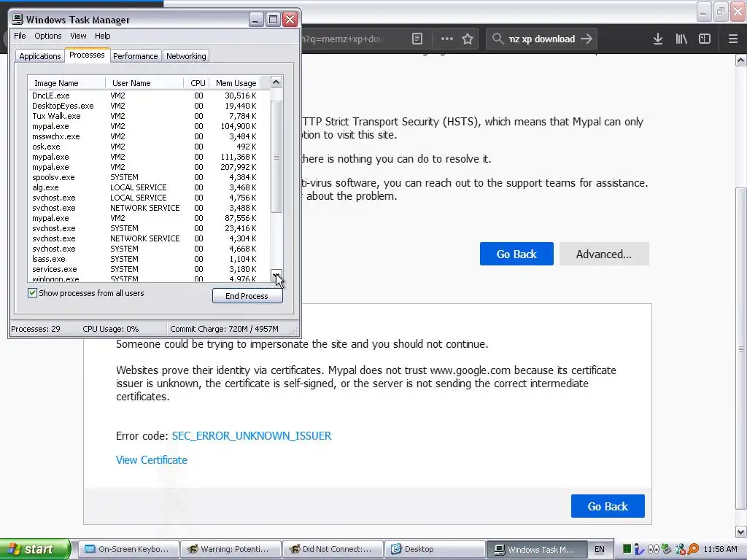Open the View menu in Task Manager
The height and width of the screenshot is (560, 747).
pos(78,36)
